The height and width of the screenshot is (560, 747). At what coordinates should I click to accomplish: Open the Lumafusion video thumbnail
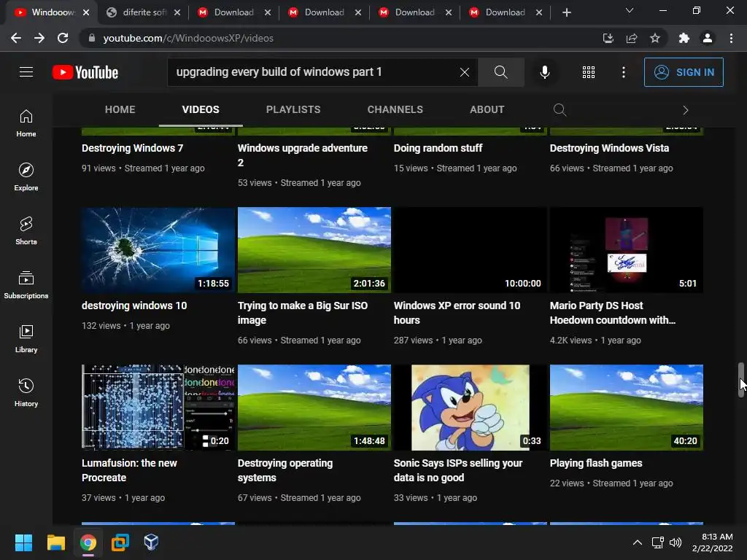(x=158, y=408)
